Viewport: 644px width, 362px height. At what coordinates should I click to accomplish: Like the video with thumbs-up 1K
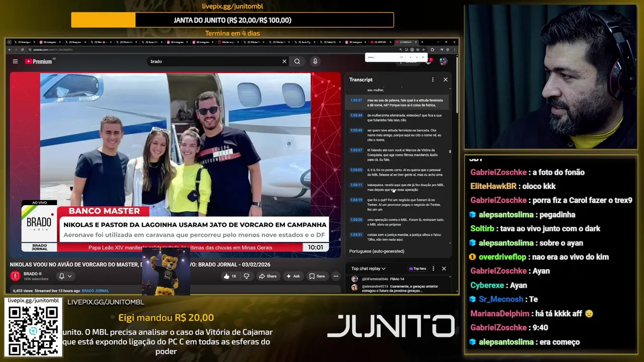230,276
